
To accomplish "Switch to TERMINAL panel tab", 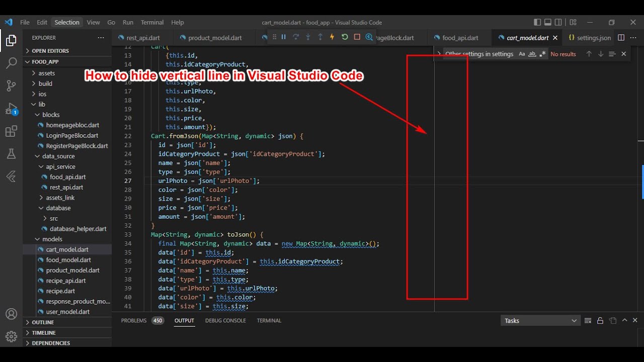I will click(x=269, y=320).
